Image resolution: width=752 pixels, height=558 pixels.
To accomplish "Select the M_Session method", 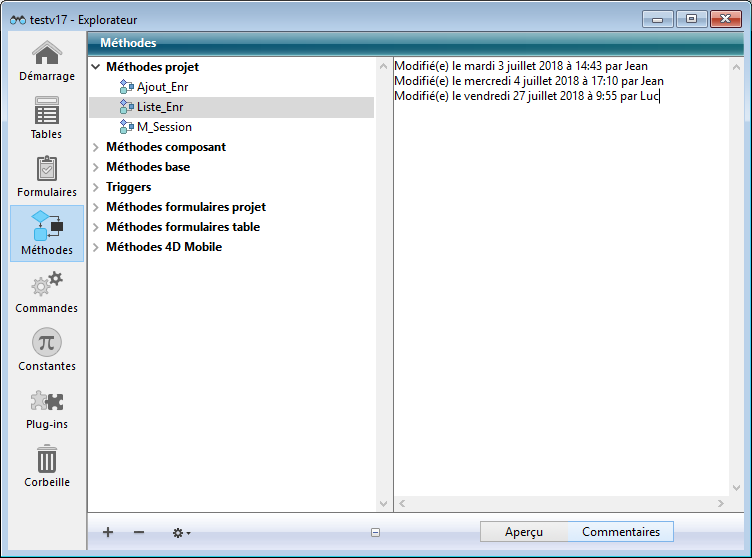I will [164, 127].
